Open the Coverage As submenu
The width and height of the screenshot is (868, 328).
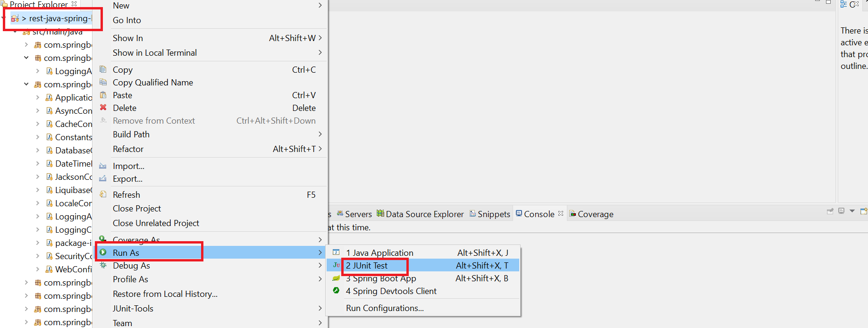(211, 240)
